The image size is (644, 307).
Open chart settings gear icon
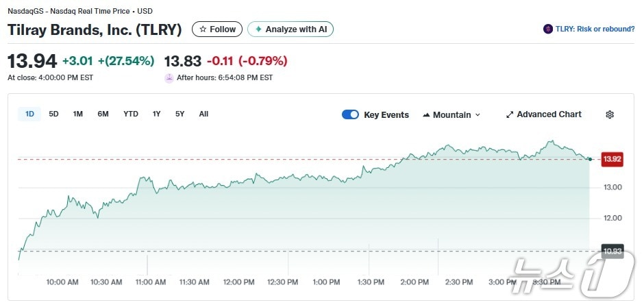[x=610, y=114]
